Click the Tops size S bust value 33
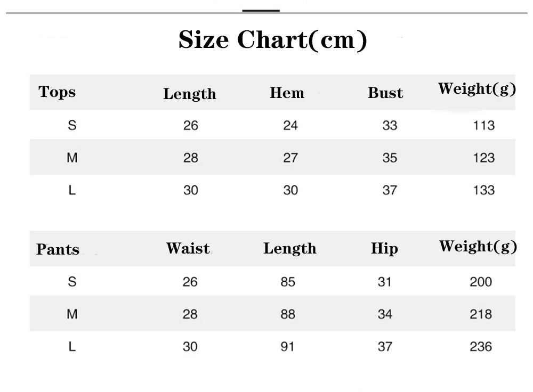 point(390,126)
